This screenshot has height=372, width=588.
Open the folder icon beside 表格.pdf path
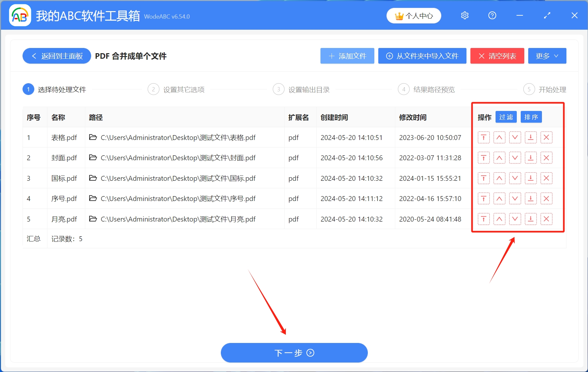click(93, 137)
